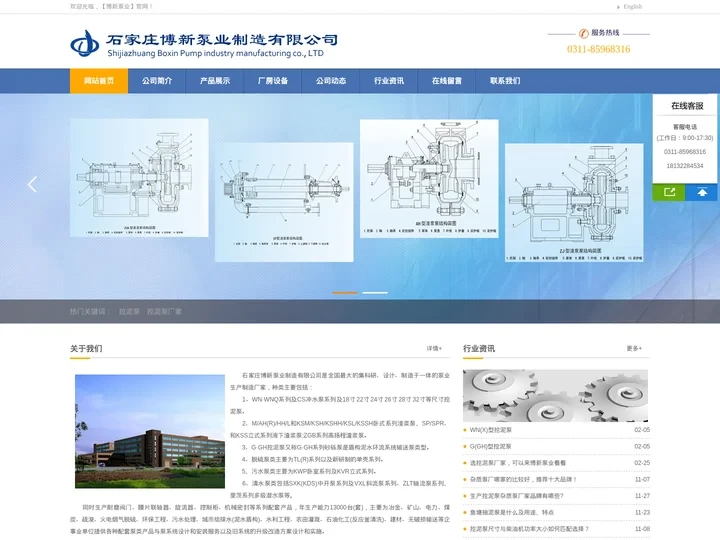This screenshot has height=540, width=720.
Task: Click customer service phone 18132284534
Action: coord(685,166)
